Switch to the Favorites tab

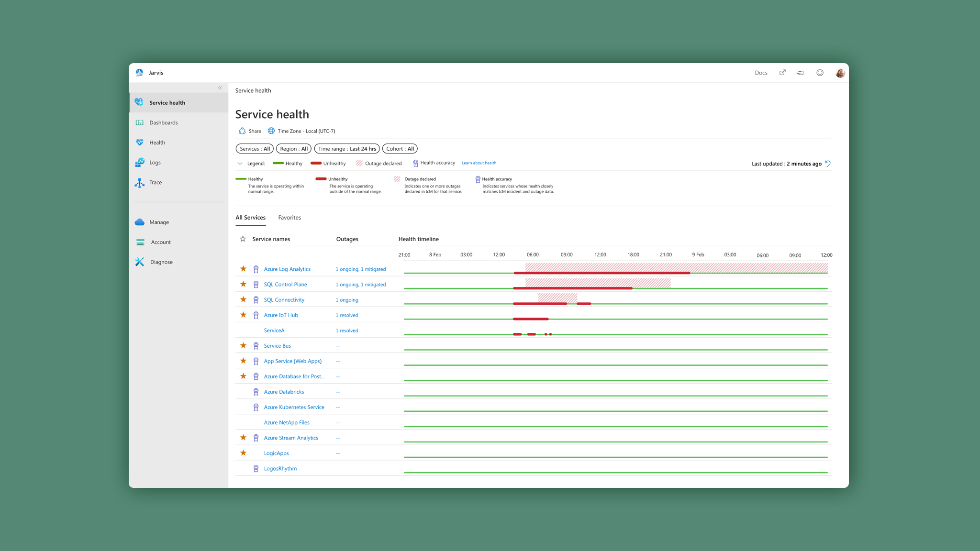point(290,218)
